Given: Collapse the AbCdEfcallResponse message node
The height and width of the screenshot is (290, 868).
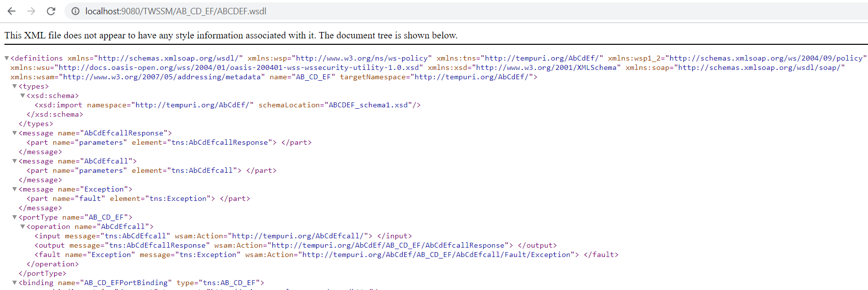Looking at the screenshot, I should pyautogui.click(x=15, y=133).
